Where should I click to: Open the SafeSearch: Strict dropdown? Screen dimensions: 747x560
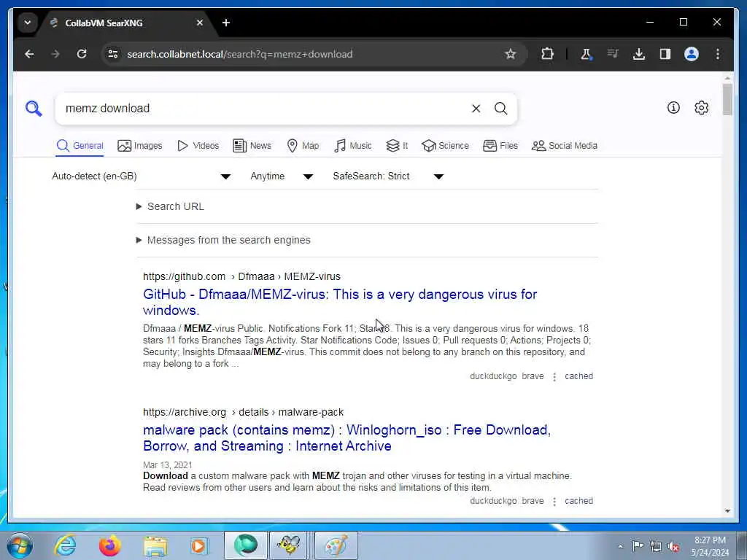(x=388, y=176)
